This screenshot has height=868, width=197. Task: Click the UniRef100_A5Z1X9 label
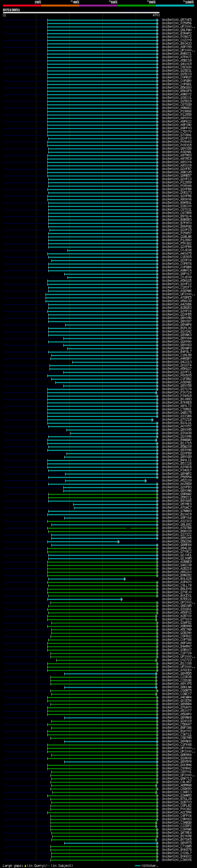pos(177,481)
